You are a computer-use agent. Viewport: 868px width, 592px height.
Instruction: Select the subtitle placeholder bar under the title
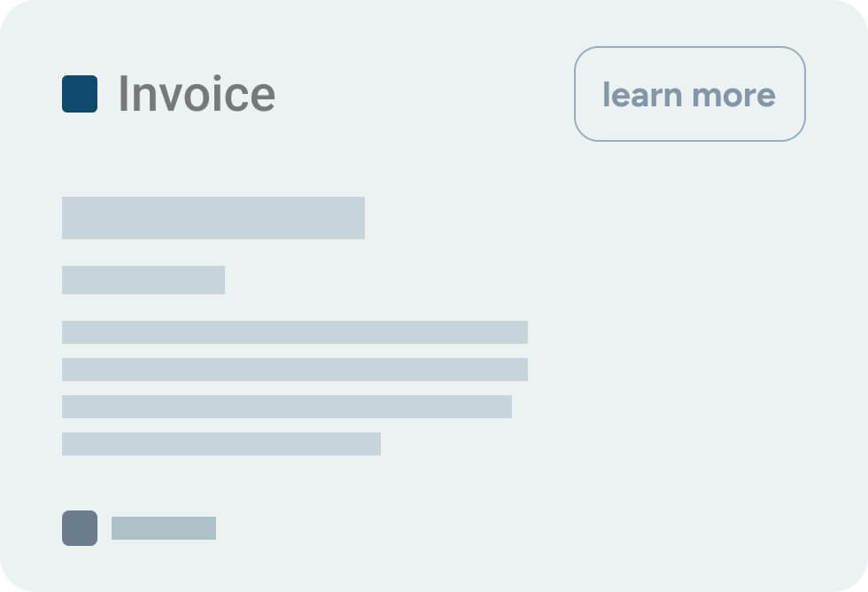pyautogui.click(x=143, y=280)
